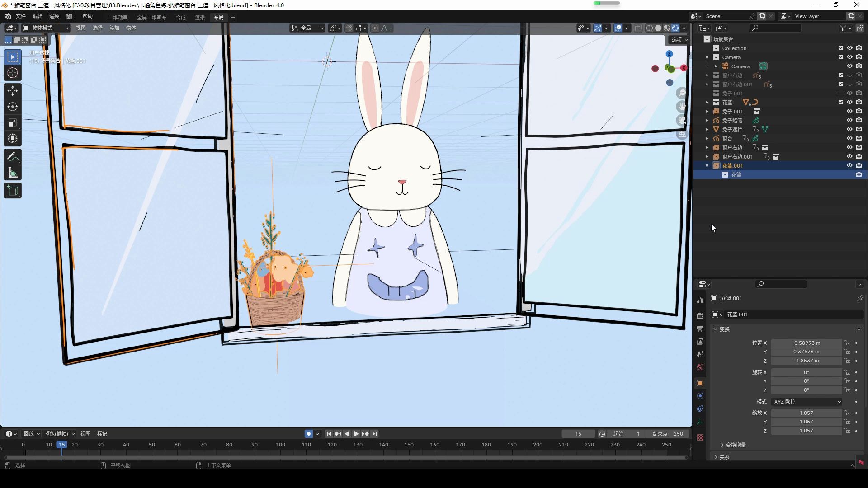Pick the Annotate pencil tool
The height and width of the screenshot is (488, 868).
(12, 156)
